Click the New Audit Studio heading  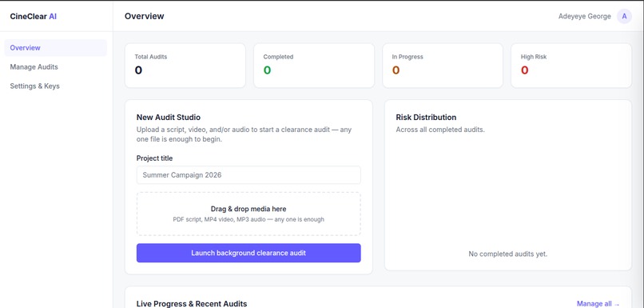169,118
